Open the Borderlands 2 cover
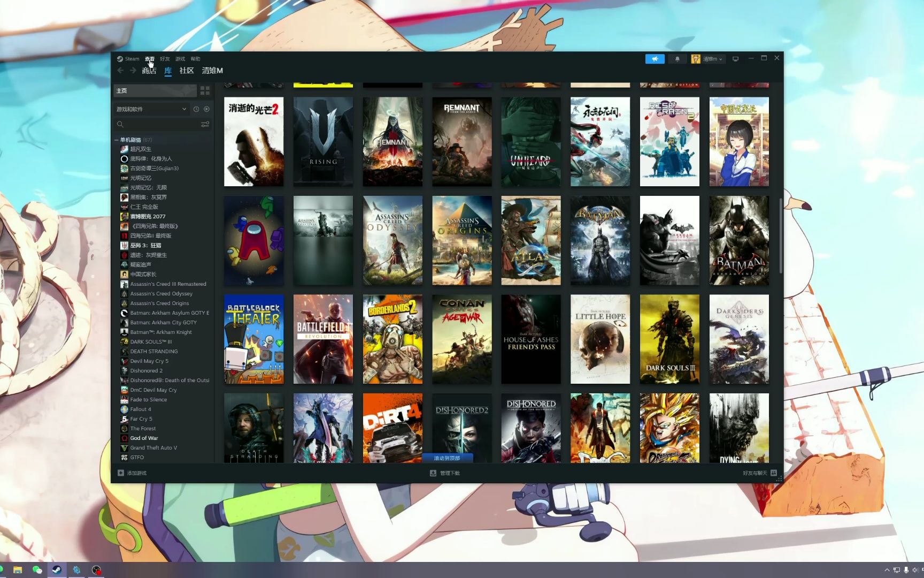 [392, 339]
